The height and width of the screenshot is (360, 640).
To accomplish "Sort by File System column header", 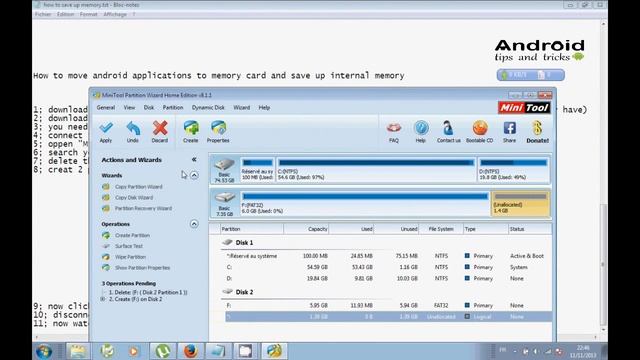I will (441, 229).
